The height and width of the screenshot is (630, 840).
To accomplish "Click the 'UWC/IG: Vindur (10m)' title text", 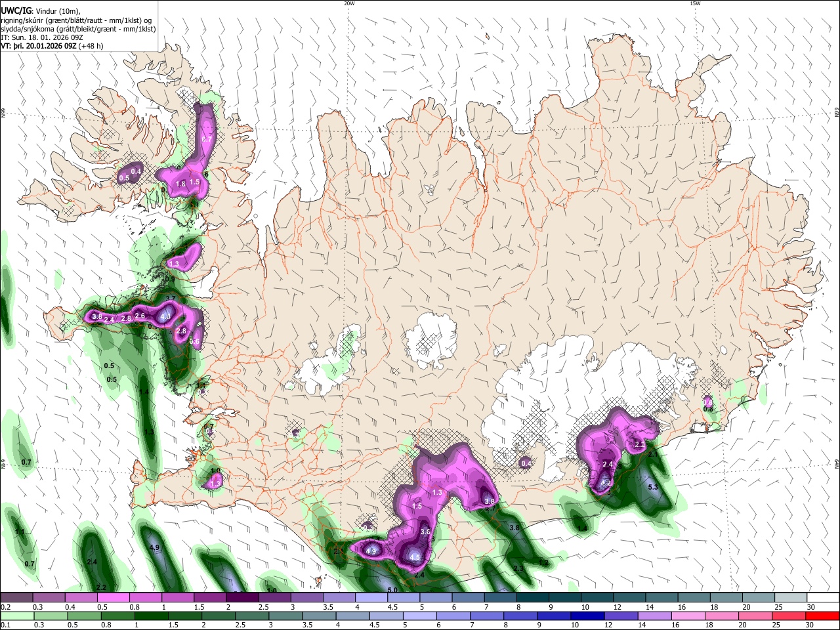I will (40, 10).
